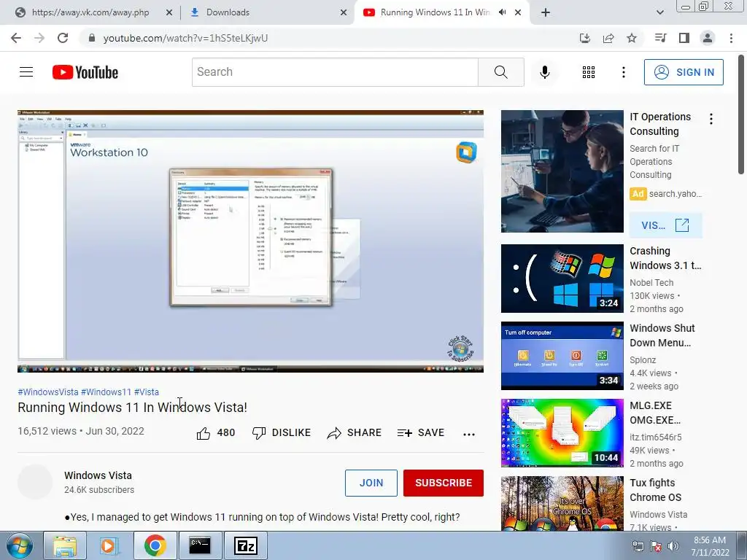The width and height of the screenshot is (747, 560).
Task: Open the Tux fights Chrome OS video thumbnail
Action: [x=562, y=503]
